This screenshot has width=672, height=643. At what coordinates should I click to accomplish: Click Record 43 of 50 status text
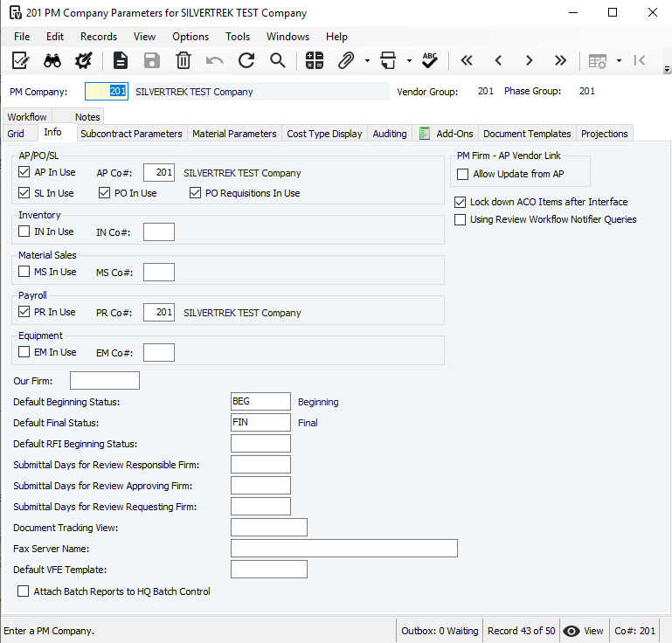pyautogui.click(x=521, y=631)
